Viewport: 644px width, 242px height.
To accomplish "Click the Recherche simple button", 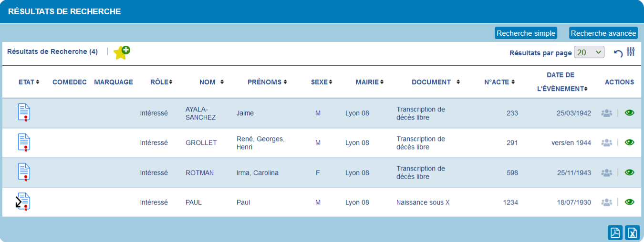I will coord(526,33).
